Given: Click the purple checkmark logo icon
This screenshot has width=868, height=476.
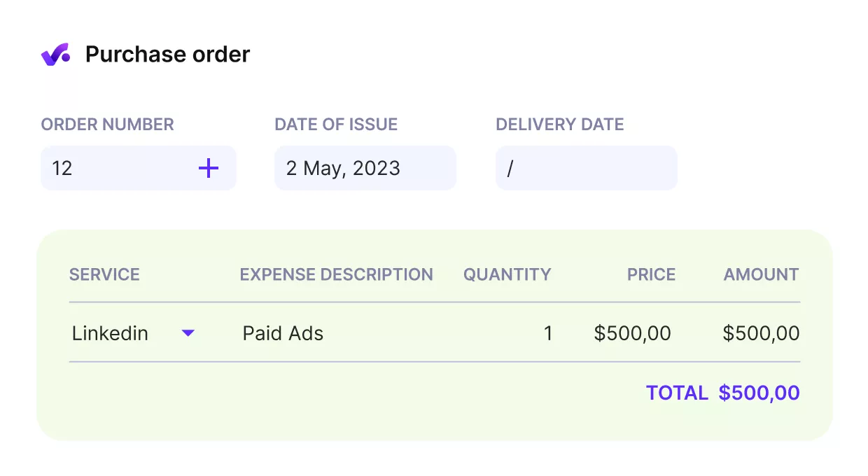Looking at the screenshot, I should (56, 53).
